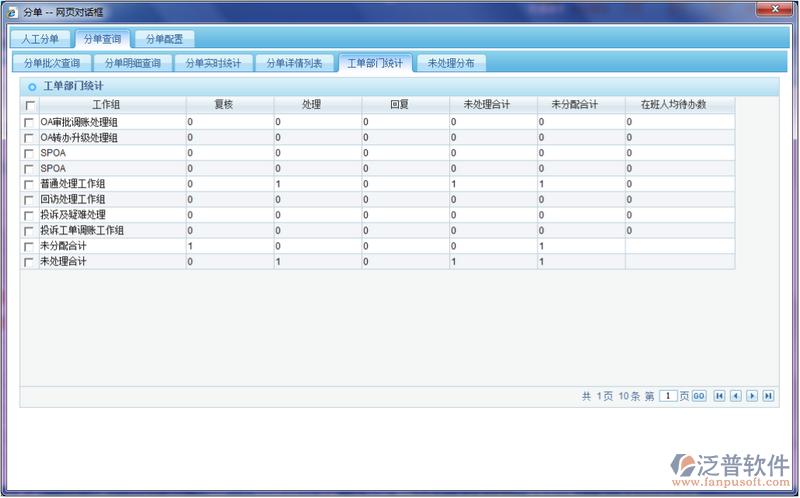Viewport: 800px width, 498px height.
Task: Check the 回访处理工作组 row checkbox
Action: coord(29,200)
